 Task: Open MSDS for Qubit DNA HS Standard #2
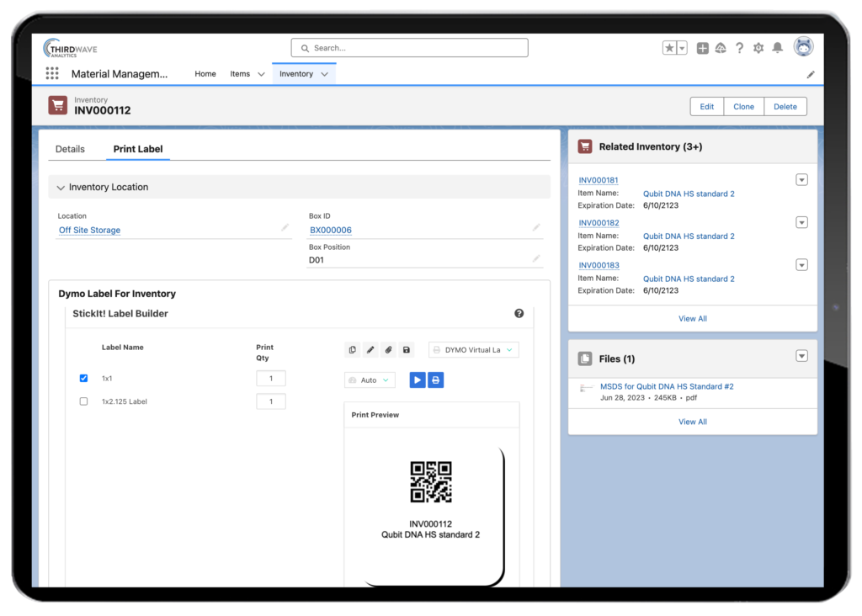point(667,386)
